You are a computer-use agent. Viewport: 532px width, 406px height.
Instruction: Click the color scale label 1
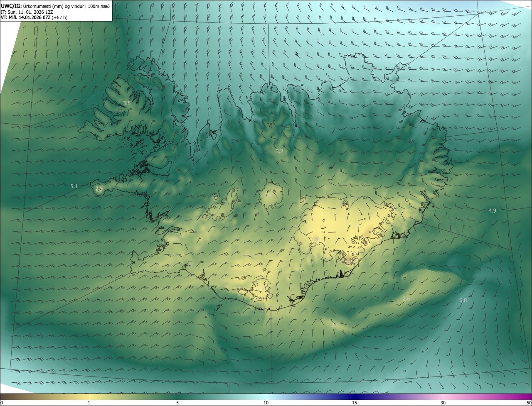pos(89,403)
